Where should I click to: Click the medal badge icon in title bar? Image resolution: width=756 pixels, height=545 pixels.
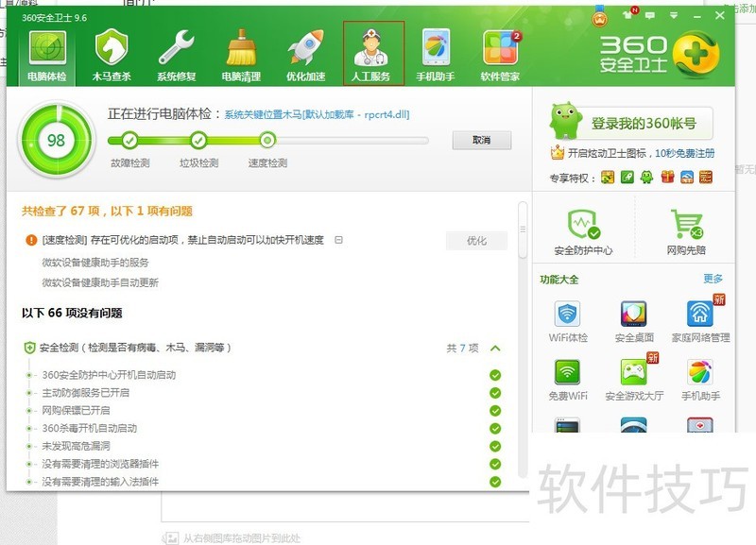(600, 17)
